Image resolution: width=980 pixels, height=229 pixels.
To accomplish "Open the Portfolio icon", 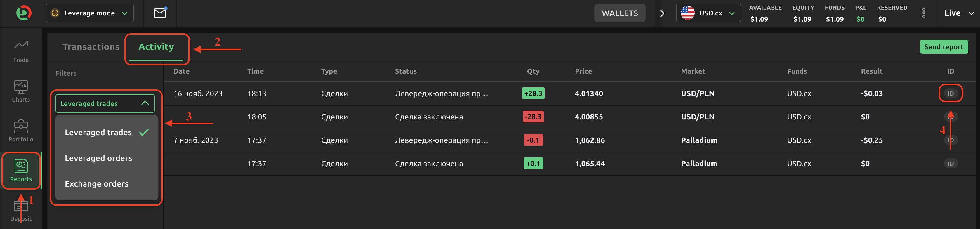I will click(21, 129).
